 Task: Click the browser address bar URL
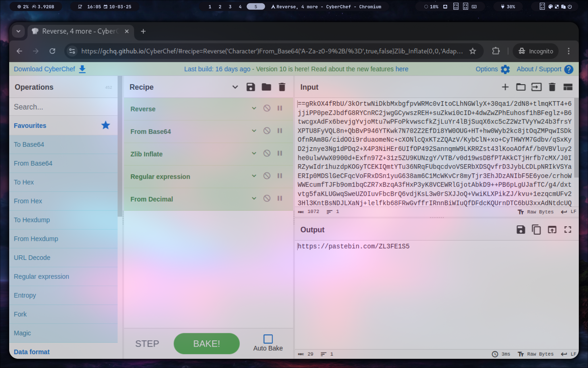pyautogui.click(x=272, y=51)
